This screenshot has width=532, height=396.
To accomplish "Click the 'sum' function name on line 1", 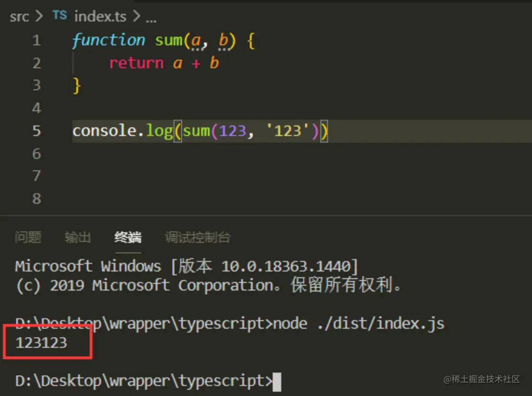I will (169, 41).
